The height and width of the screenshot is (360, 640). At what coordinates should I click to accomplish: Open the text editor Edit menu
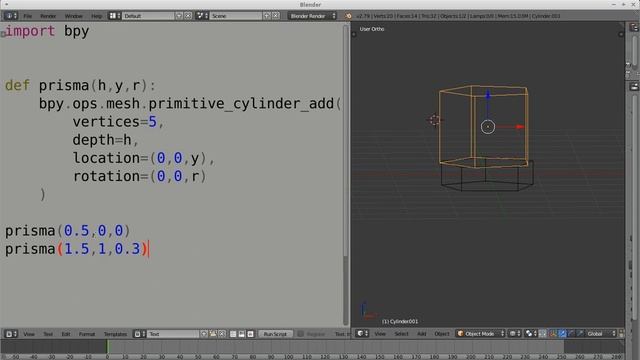pyautogui.click(x=66, y=334)
